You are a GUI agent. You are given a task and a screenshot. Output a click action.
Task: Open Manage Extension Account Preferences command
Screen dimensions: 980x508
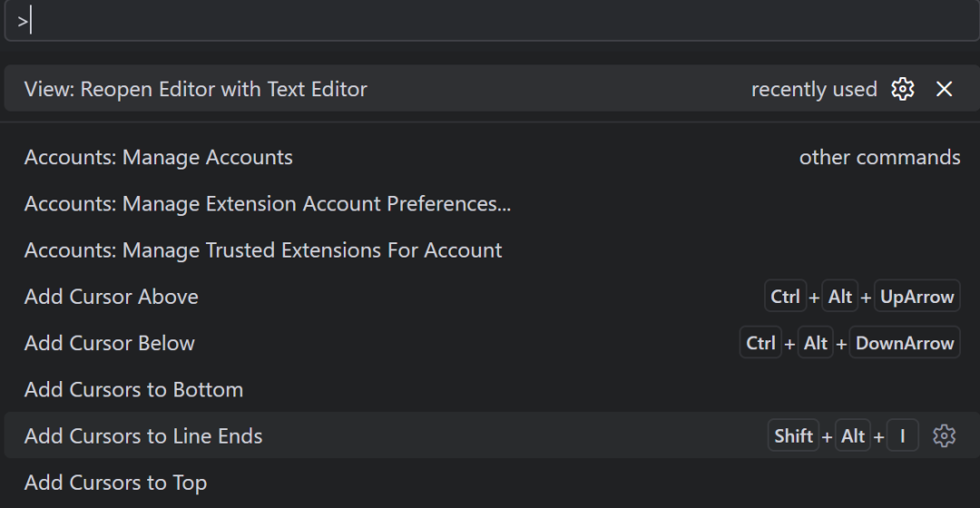tap(268, 203)
